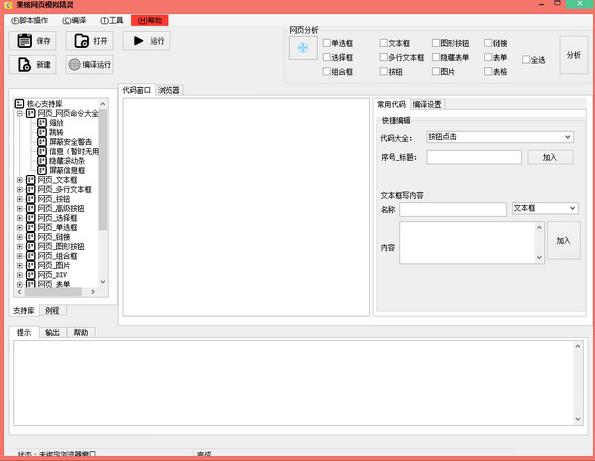Image resolution: width=595 pixels, height=461 pixels.
Task: Click 加入 next to 序号_标题 field
Action: [x=550, y=157]
